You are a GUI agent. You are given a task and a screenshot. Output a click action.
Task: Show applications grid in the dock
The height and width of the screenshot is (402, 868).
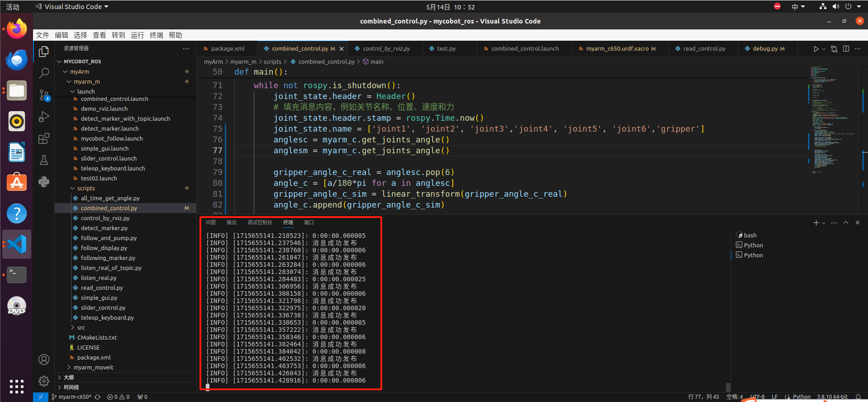[x=17, y=387]
